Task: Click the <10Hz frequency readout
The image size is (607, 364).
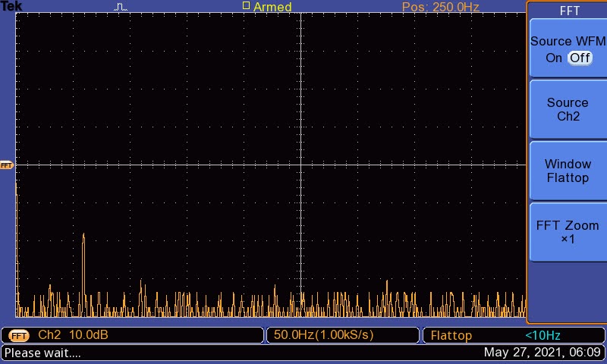Action: pos(542,335)
